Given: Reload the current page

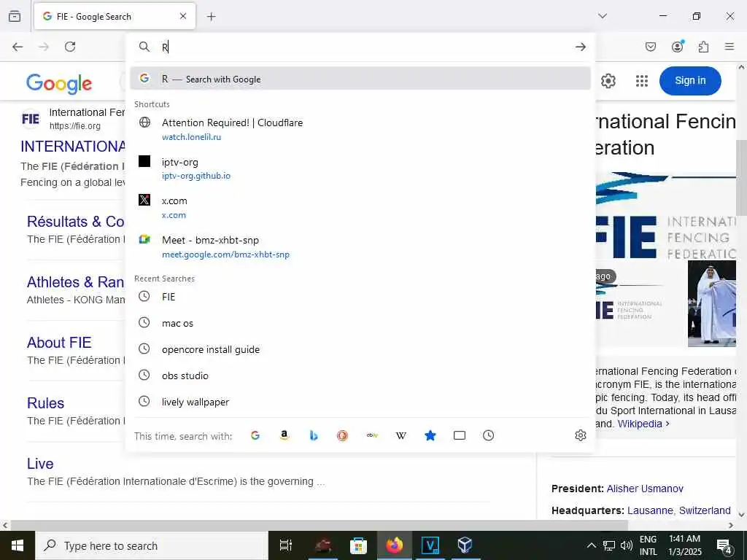Looking at the screenshot, I should coord(70,47).
